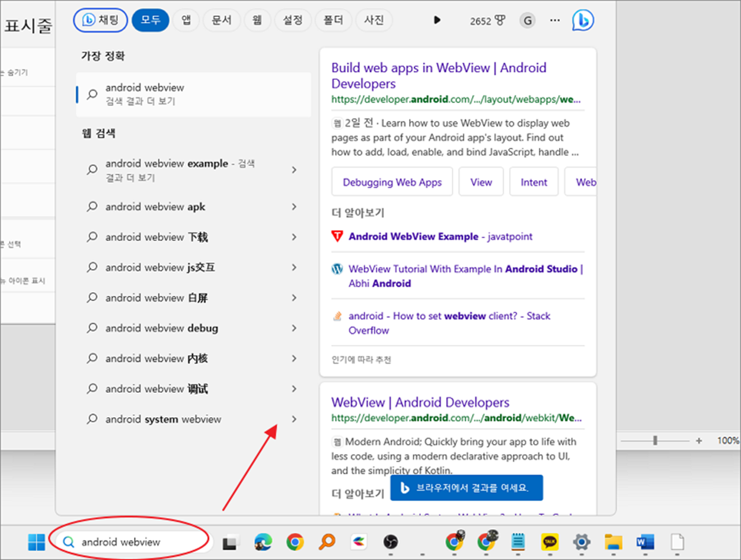Open Bing icon at top right
This screenshot has height=560, width=741.
click(583, 20)
